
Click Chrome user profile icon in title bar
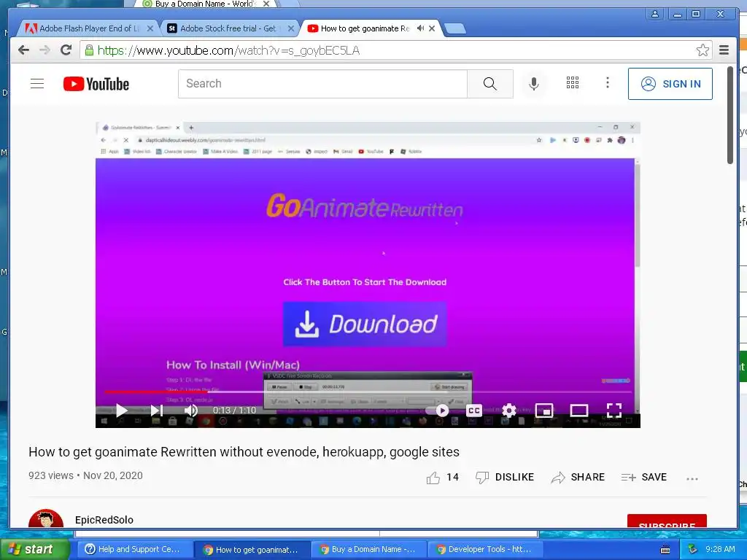655,15
